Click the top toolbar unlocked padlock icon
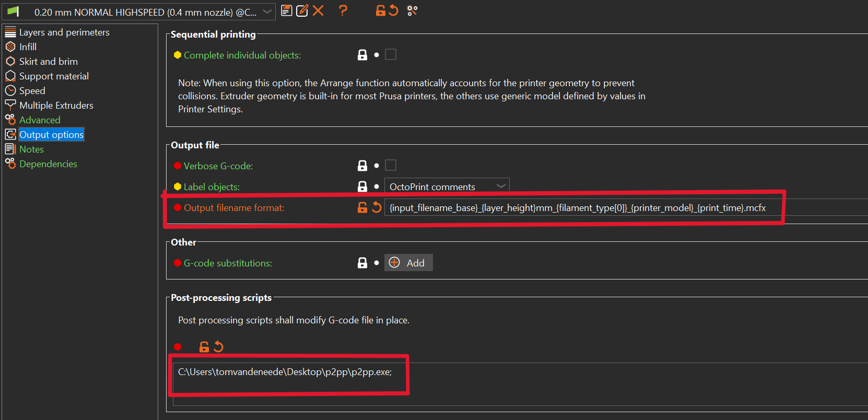The height and width of the screenshot is (420, 868). coord(380,10)
